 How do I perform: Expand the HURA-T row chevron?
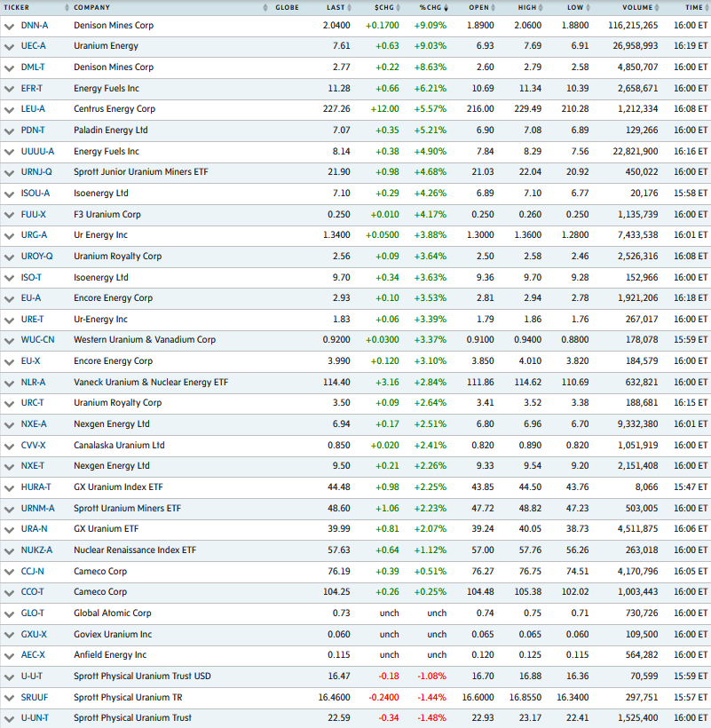pos(9,488)
